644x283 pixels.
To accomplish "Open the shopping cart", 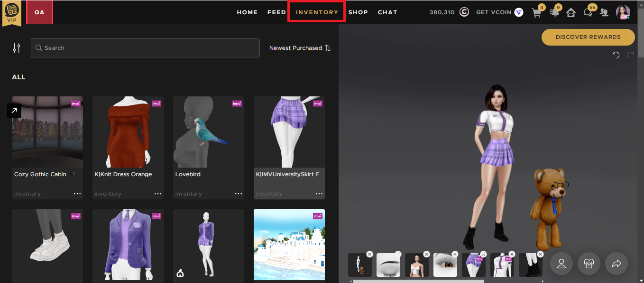I will coord(537,13).
